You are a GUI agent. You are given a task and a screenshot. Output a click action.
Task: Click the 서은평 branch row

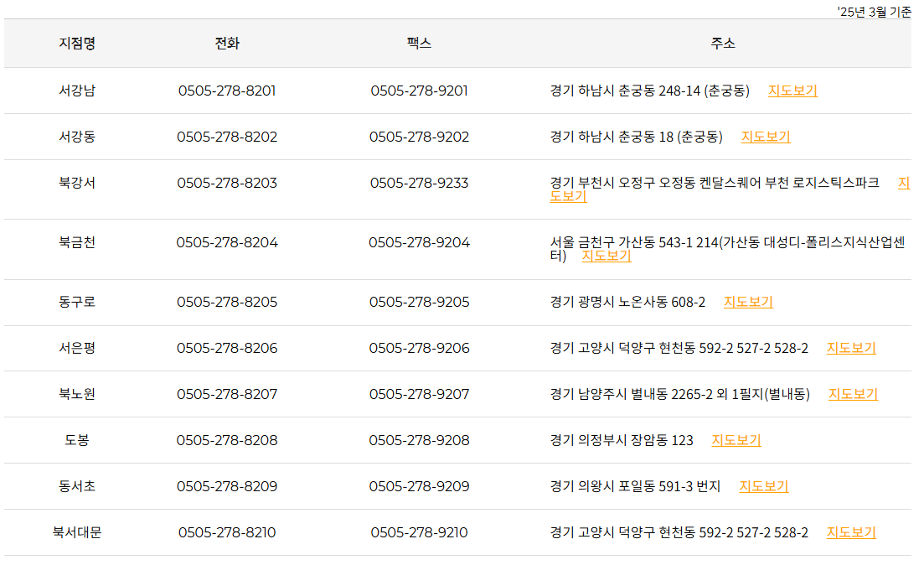[461, 348]
